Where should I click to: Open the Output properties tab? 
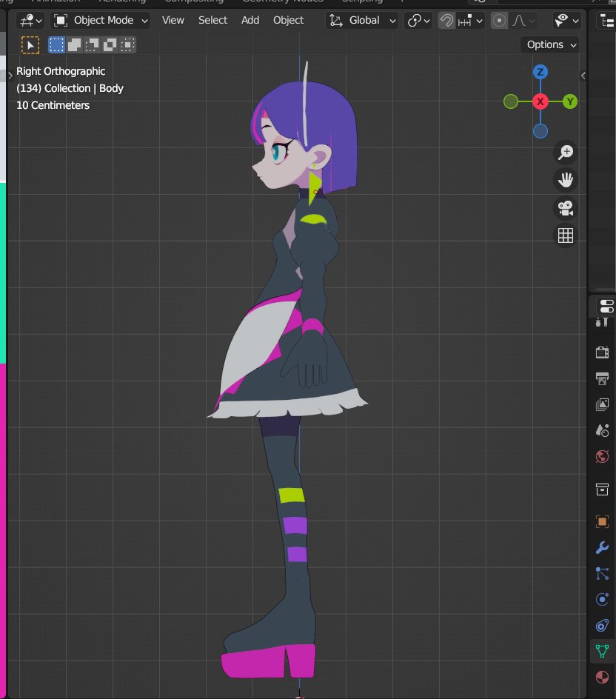coord(602,378)
